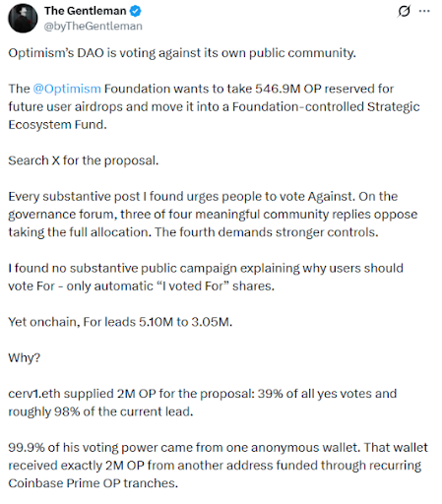Image resolution: width=442 pixels, height=504 pixels.
Task: Click the single-word line "Why?"
Action: click(x=25, y=357)
